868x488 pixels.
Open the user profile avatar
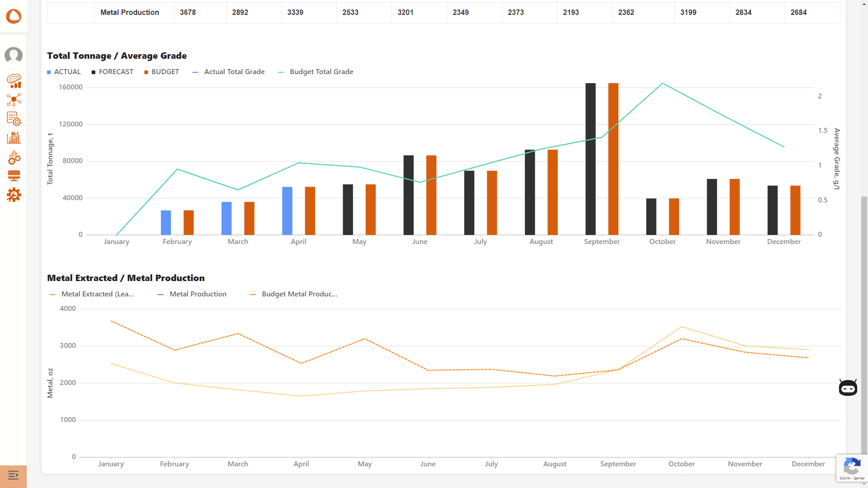(x=14, y=55)
